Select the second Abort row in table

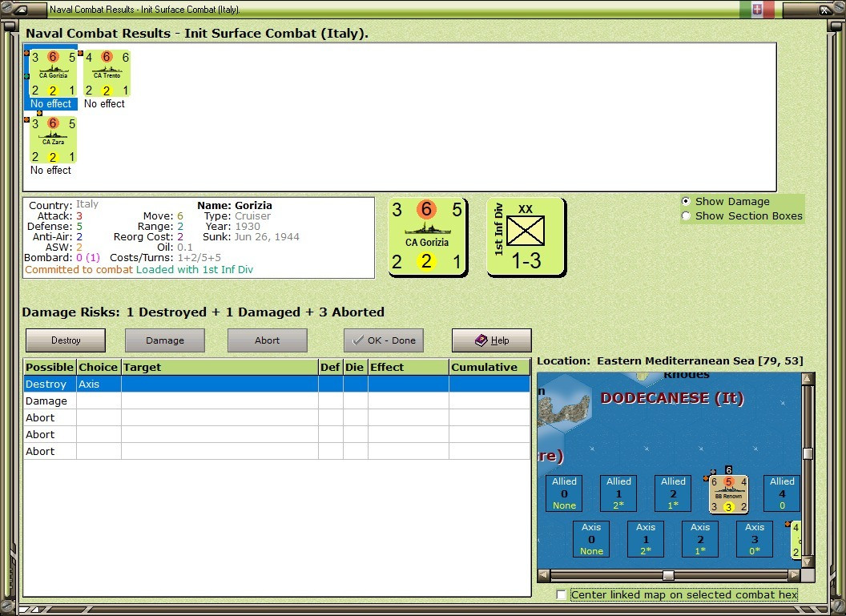276,434
